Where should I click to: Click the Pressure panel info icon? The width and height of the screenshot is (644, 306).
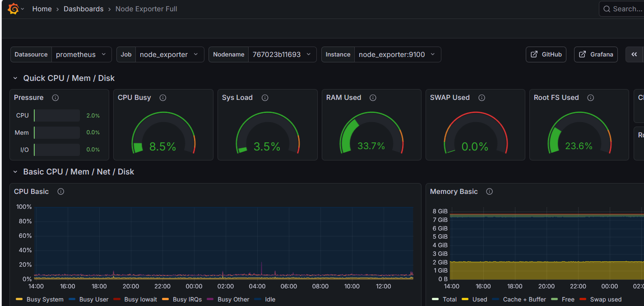click(x=55, y=98)
